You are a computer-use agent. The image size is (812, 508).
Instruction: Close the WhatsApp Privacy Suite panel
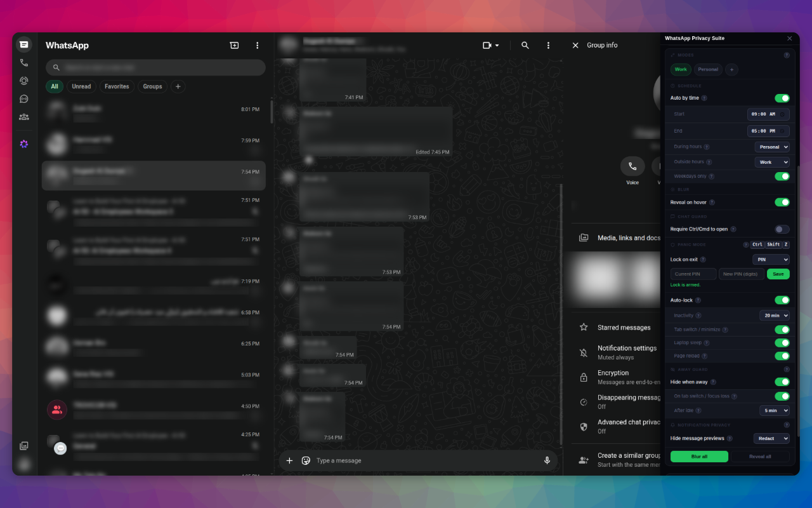(x=790, y=39)
